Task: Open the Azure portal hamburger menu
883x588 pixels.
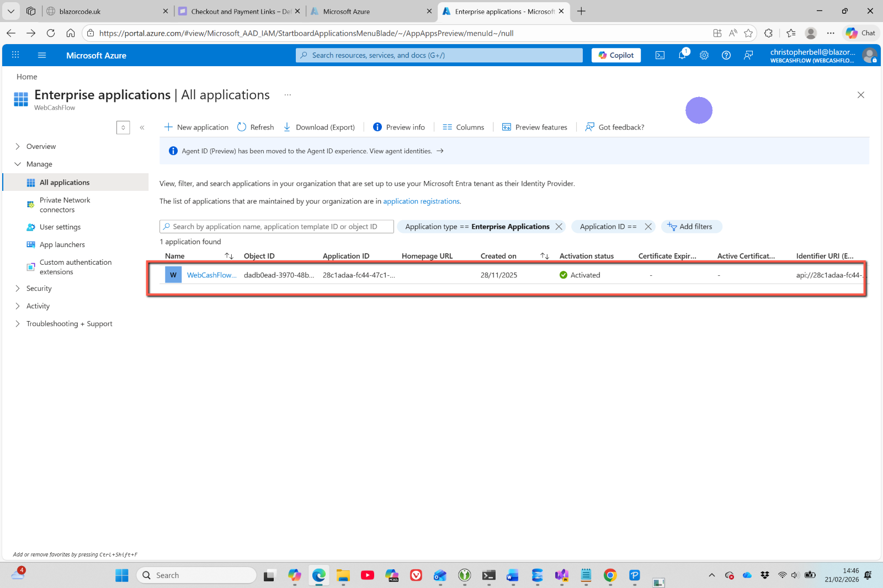Action: [x=42, y=55]
